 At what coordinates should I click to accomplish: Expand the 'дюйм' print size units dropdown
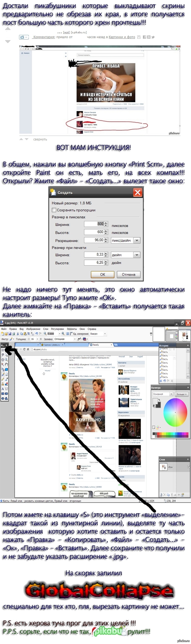click(137, 255)
